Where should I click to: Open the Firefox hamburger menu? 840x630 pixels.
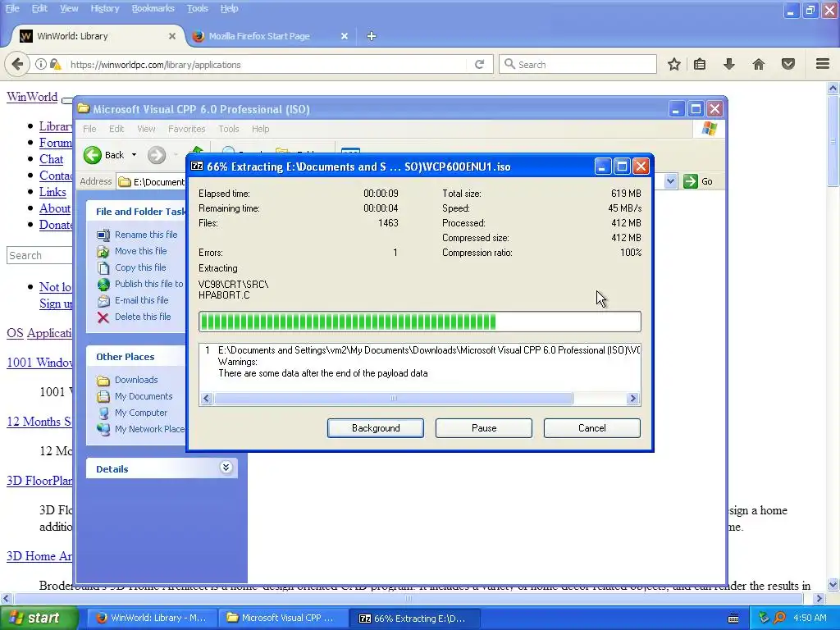pos(823,64)
